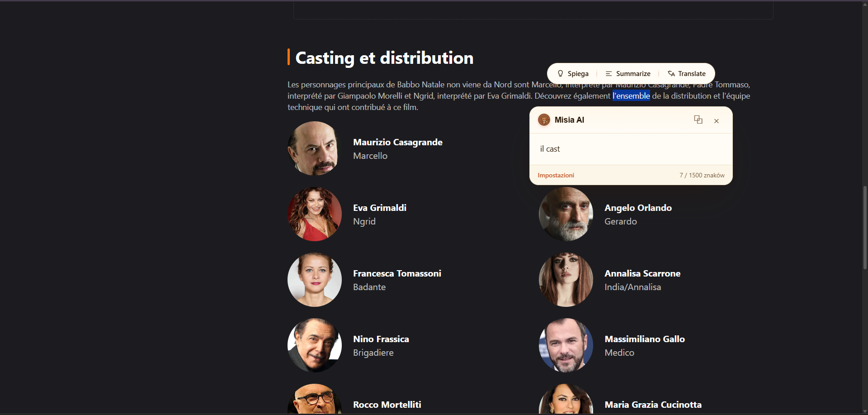Image resolution: width=868 pixels, height=415 pixels.
Task: Click the name Maria Grazia Cucinotta
Action: 653,405
